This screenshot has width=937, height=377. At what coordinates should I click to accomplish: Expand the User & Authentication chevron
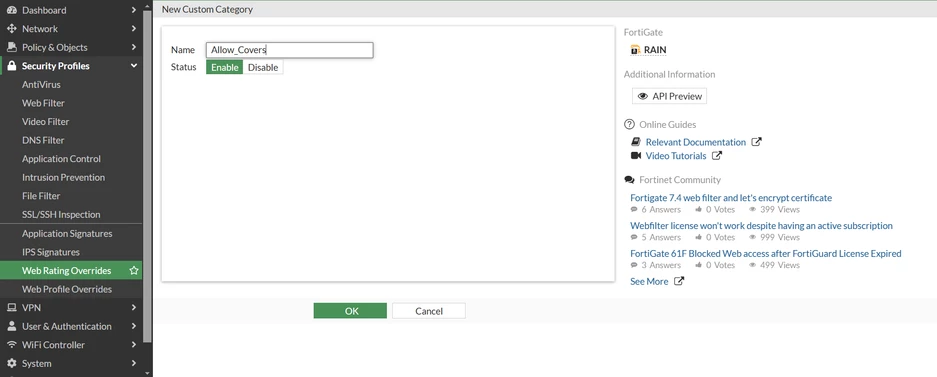pyautogui.click(x=134, y=326)
